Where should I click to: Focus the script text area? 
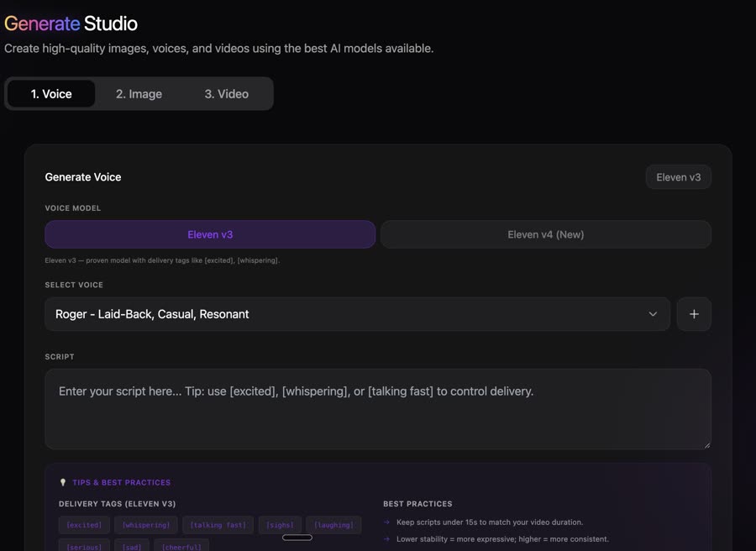point(378,409)
